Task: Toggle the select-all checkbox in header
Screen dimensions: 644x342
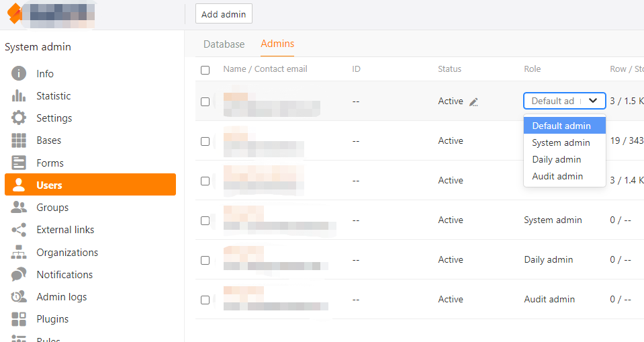Action: click(205, 70)
